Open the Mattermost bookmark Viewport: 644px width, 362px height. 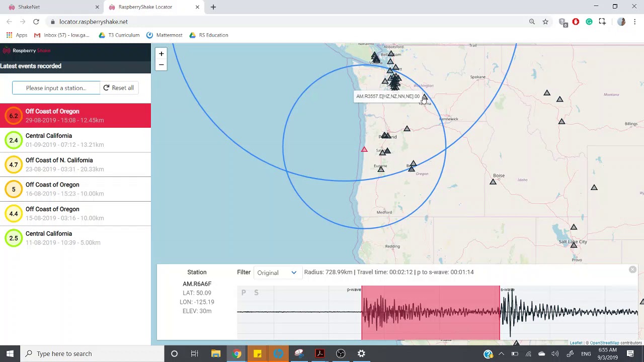(164, 35)
